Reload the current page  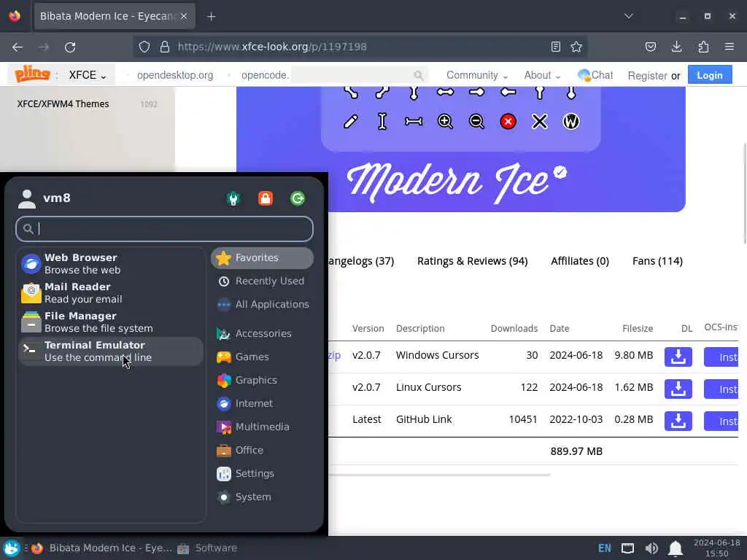(x=70, y=47)
